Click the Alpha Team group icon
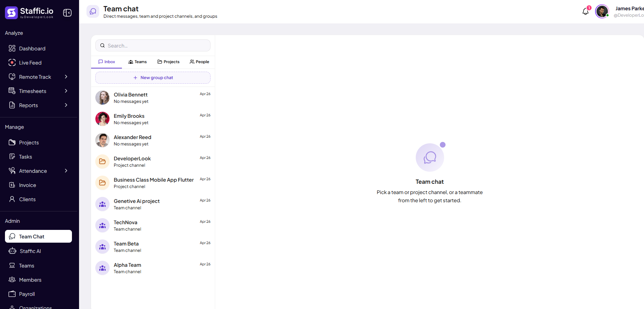This screenshot has width=644, height=309. 102,268
